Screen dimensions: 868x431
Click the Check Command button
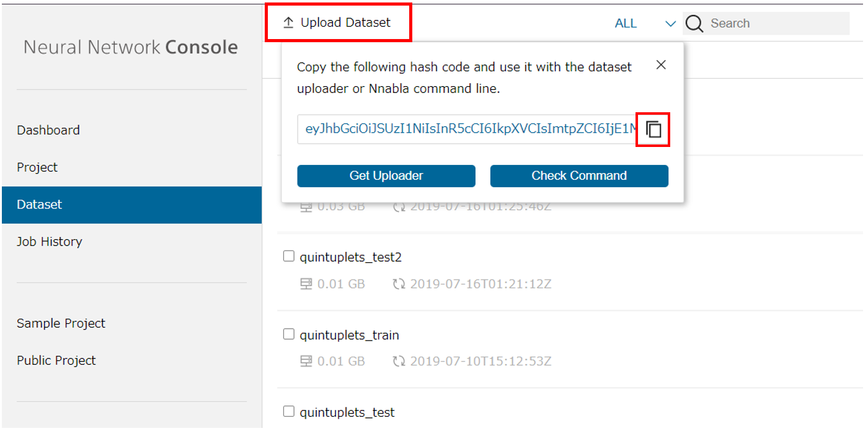(x=579, y=176)
